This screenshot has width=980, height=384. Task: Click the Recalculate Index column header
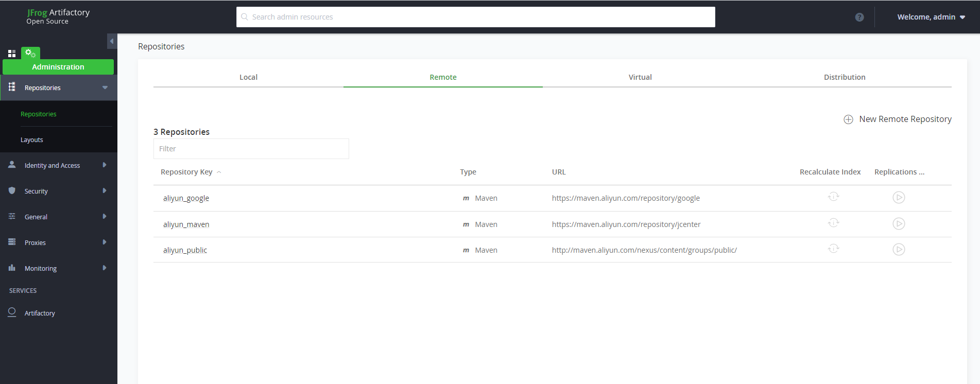[830, 172]
